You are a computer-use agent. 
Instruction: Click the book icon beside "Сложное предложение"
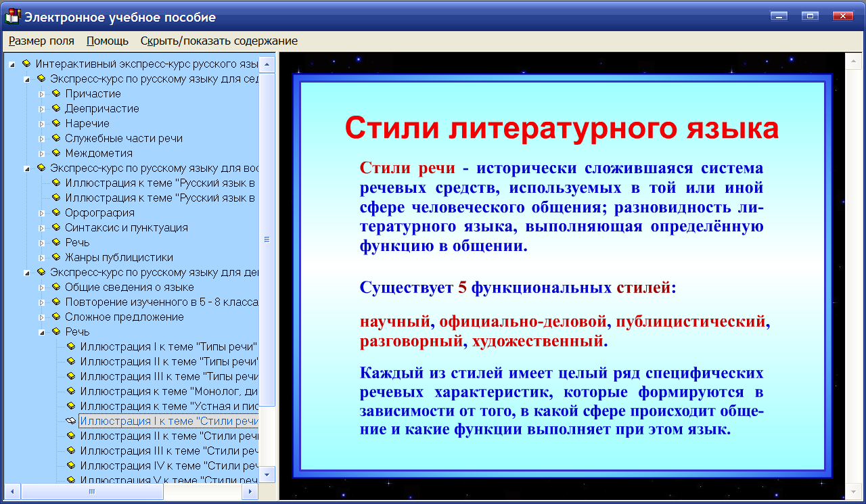[57, 317]
